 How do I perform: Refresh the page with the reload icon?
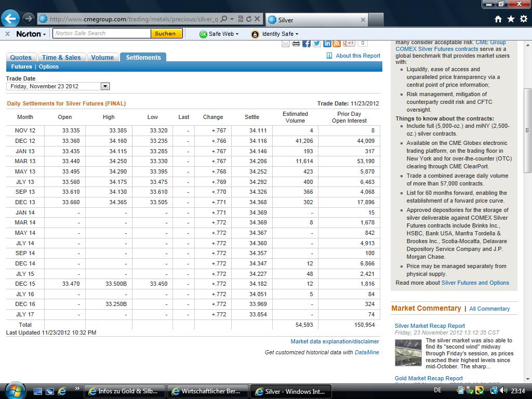(x=249, y=19)
